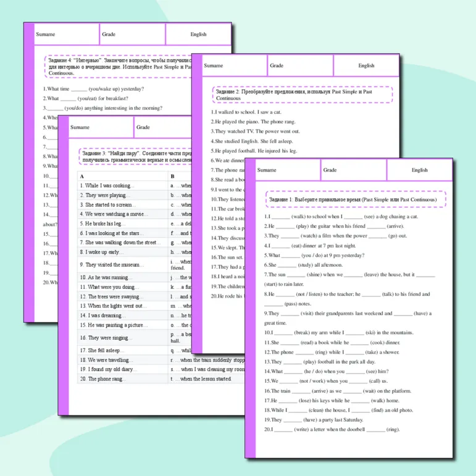Select the 'Задание 1: Выберите правильное время' heading box
This screenshot has height=476, width=476.
click(356, 199)
